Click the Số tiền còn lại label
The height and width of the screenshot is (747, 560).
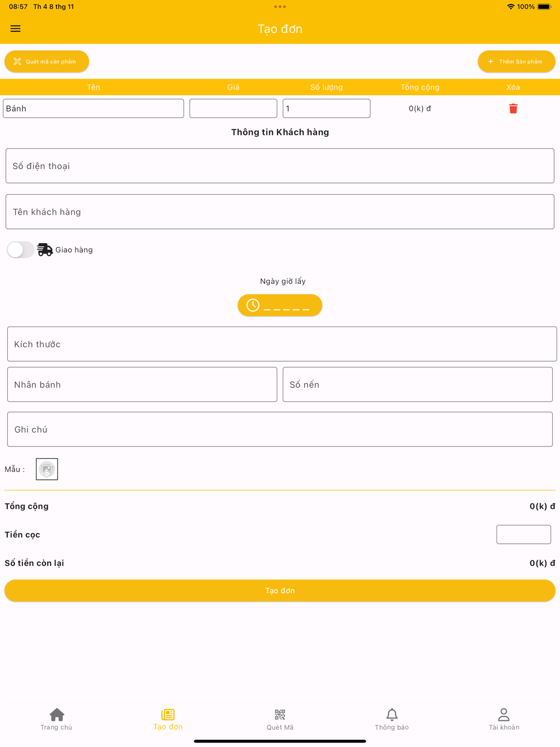[x=34, y=563]
